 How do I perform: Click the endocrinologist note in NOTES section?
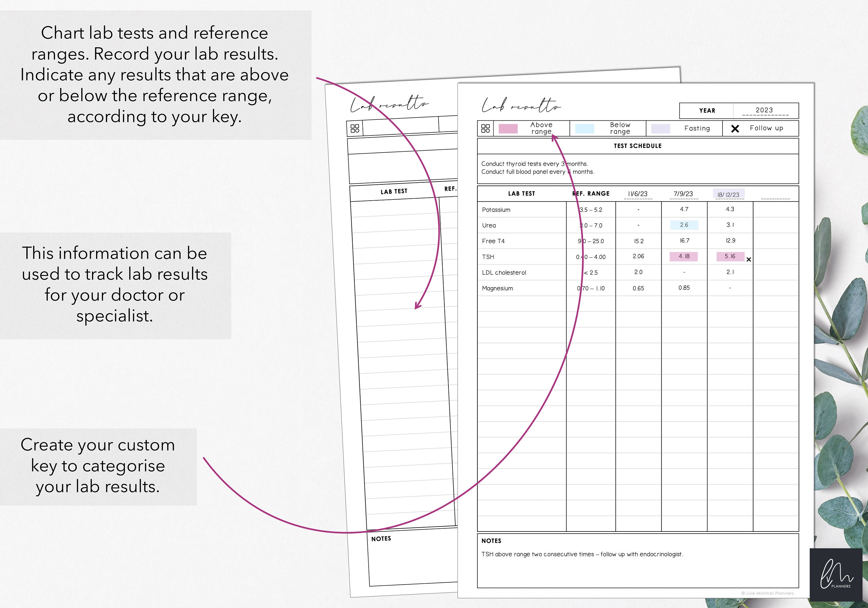(x=582, y=554)
